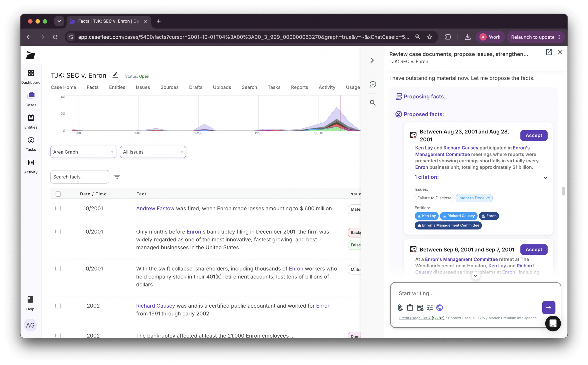Click the Failure to Disclose issue chip

pos(434,198)
